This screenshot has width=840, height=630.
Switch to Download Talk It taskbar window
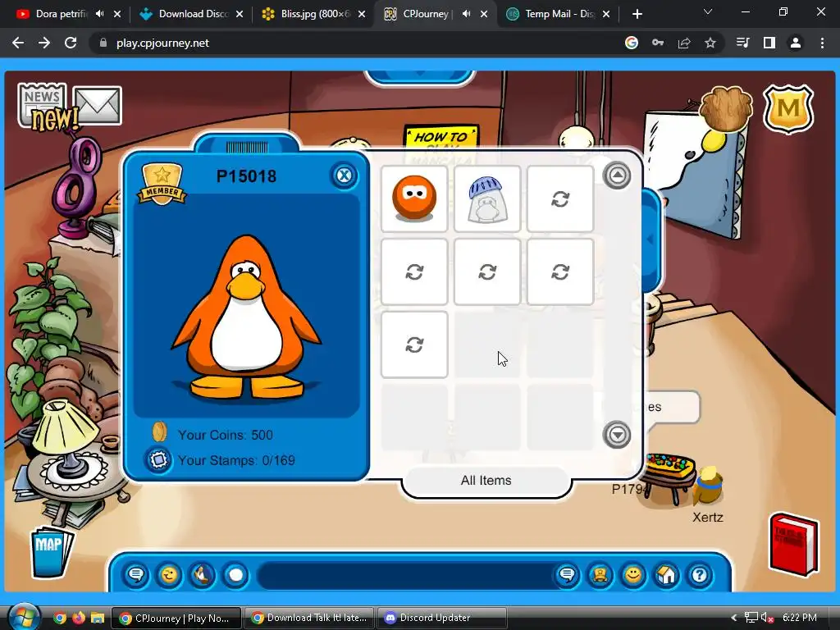(x=309, y=618)
